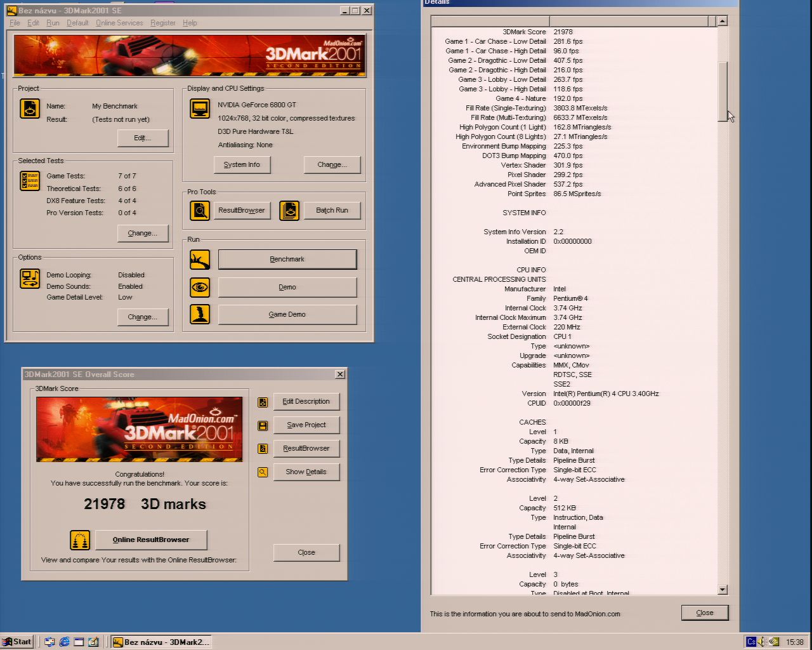
Task: Open the Edit menu
Action: pyautogui.click(x=33, y=23)
